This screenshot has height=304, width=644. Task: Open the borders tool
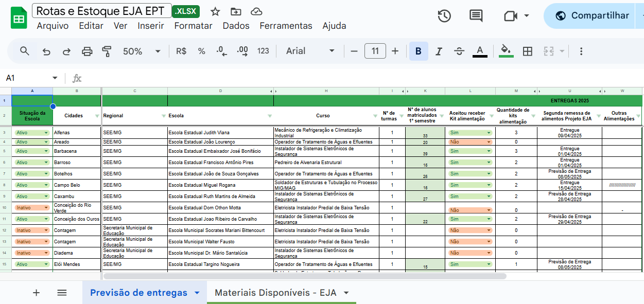(527, 51)
